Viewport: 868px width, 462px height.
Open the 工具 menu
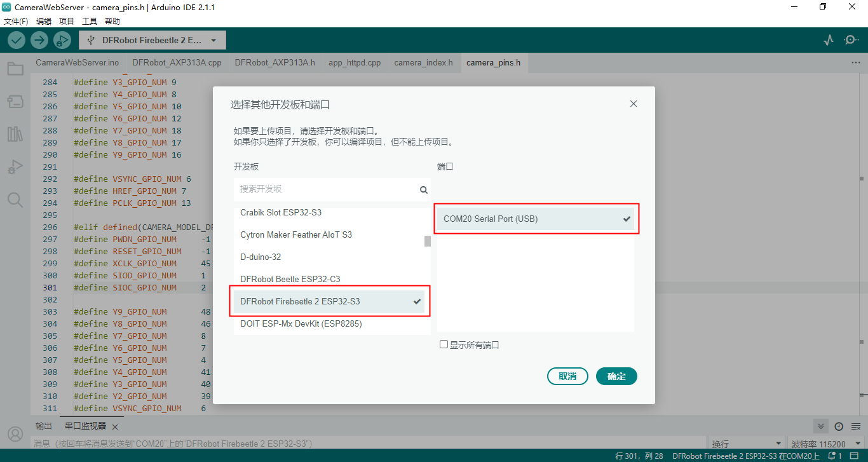pos(90,21)
